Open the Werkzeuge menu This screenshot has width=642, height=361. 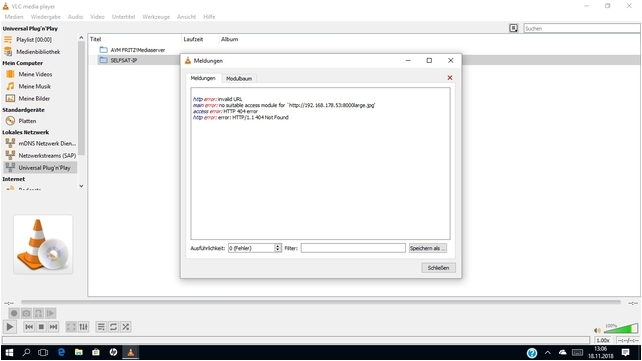[156, 17]
